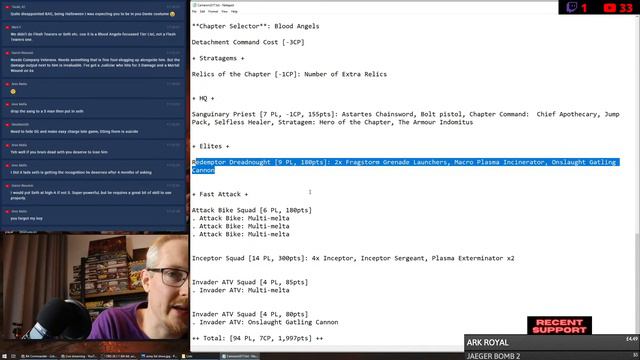Click the Twitch viewer count icon
The image size is (640, 360).
point(571,7)
